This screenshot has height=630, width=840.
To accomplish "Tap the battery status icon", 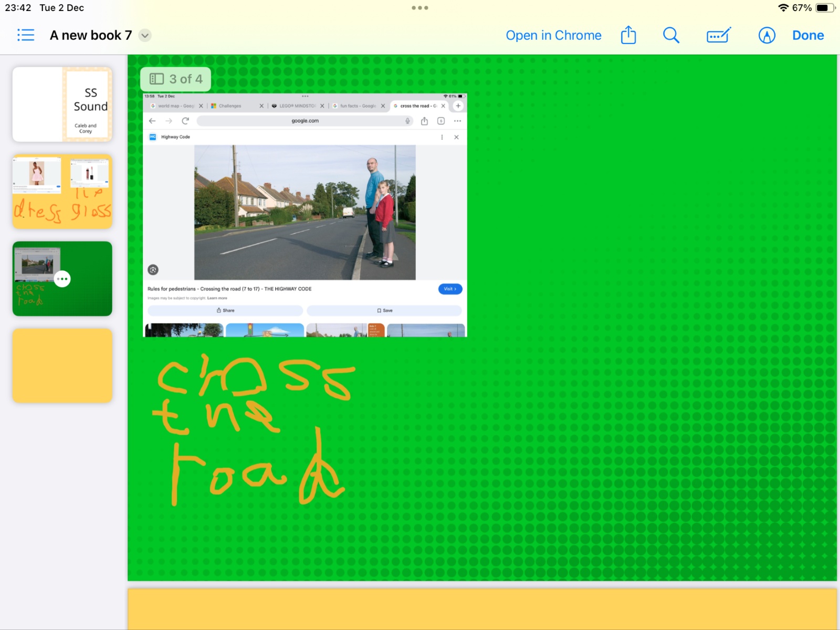I will pyautogui.click(x=824, y=8).
